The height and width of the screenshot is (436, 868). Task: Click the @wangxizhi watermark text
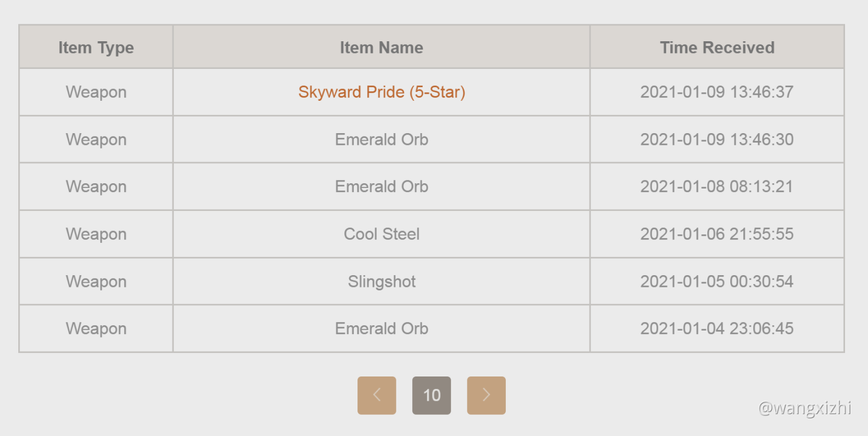click(x=804, y=408)
